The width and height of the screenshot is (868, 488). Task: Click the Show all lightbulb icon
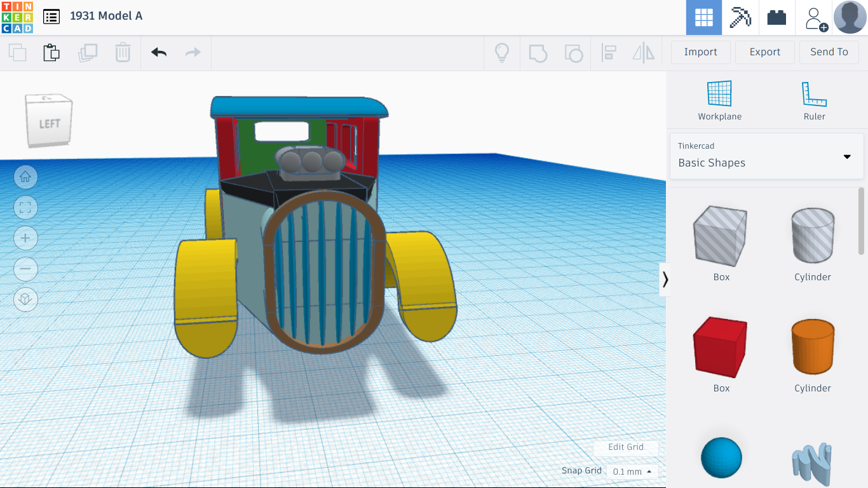(x=502, y=52)
